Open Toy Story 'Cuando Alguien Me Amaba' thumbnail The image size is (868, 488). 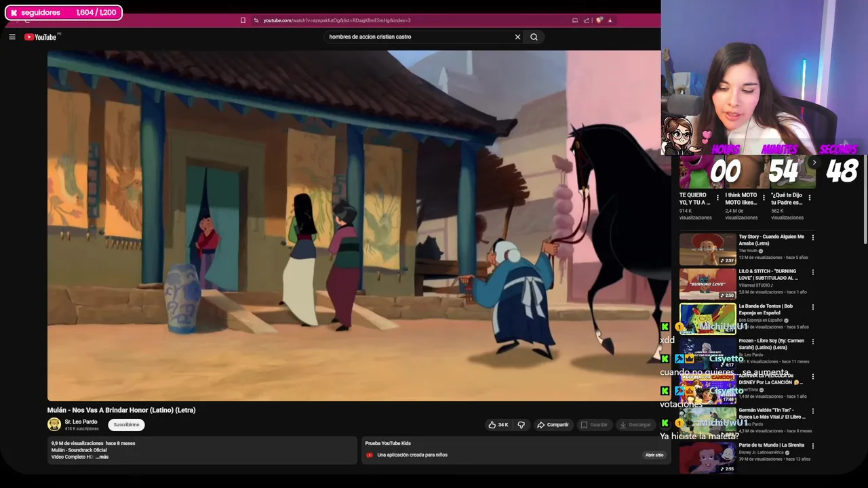(707, 249)
